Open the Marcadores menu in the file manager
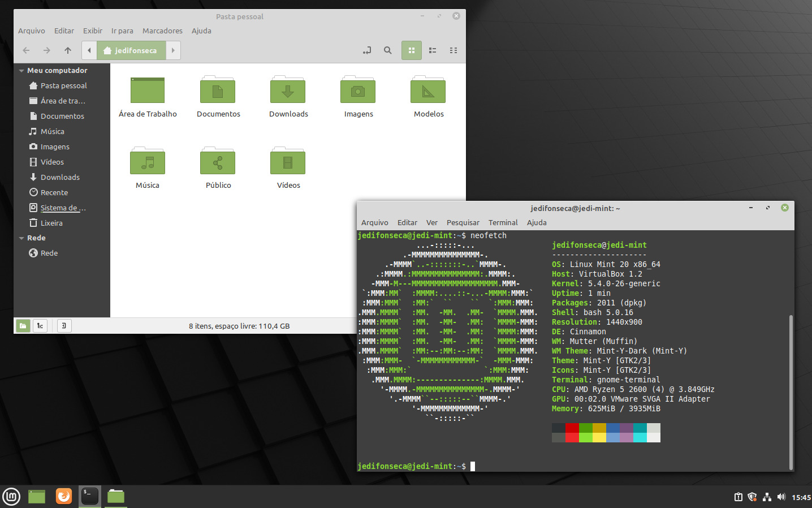 pos(162,31)
